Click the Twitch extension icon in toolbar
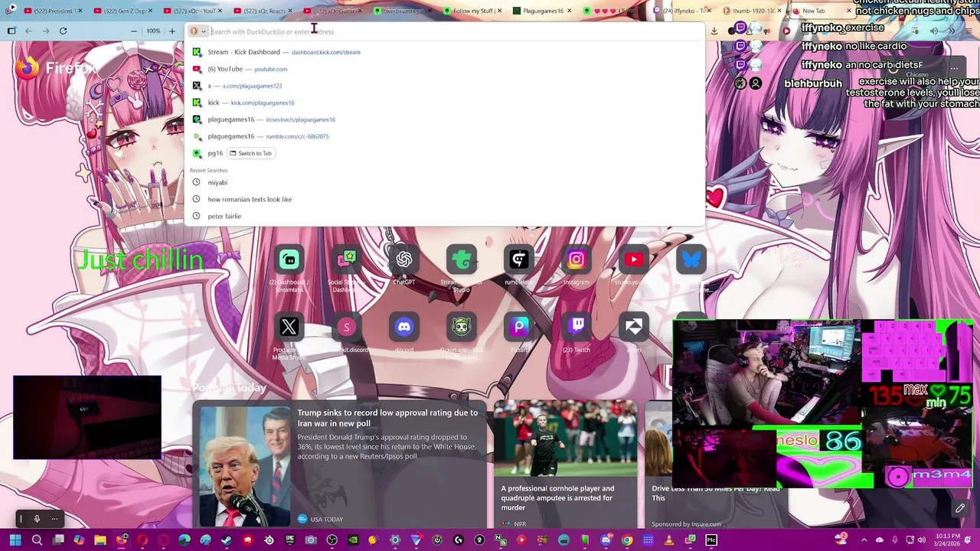This screenshot has height=551, width=980. click(740, 29)
